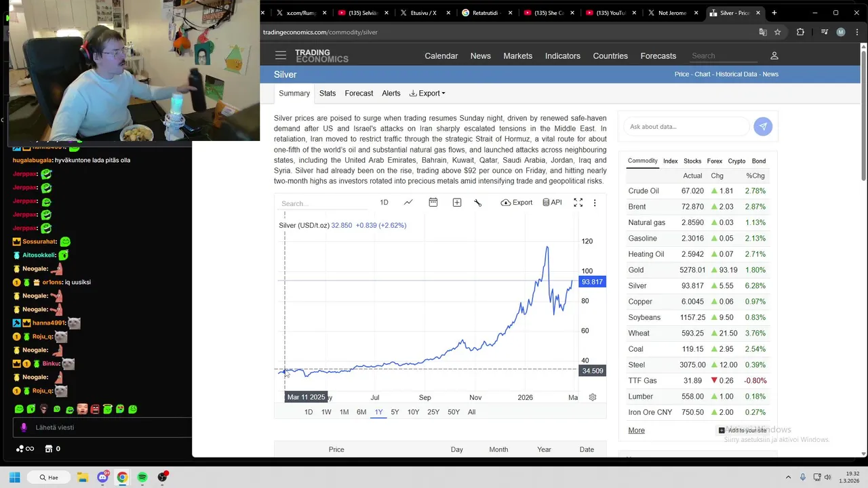Screen dimensions: 868x488
Task: Select the 10Y chart range
Action: 413,412
